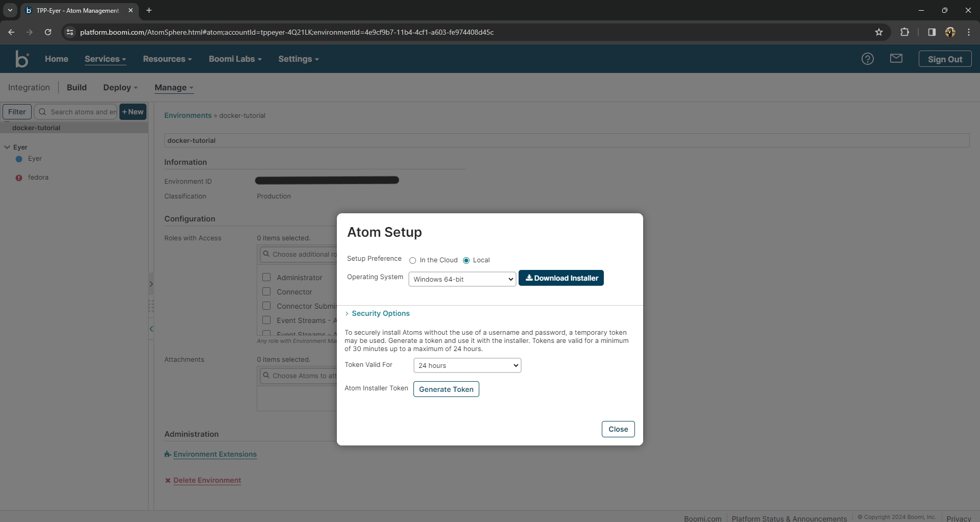Switch to the Build tab
The image size is (980, 522).
77,87
